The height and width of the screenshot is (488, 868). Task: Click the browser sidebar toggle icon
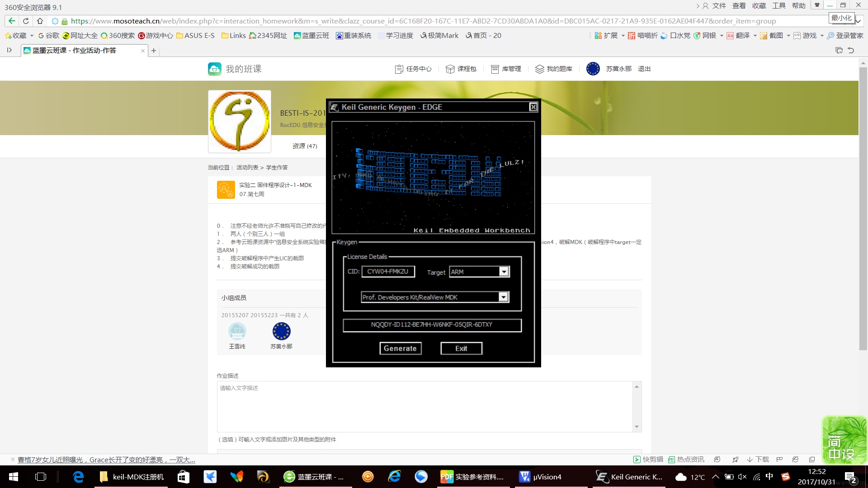(9, 50)
